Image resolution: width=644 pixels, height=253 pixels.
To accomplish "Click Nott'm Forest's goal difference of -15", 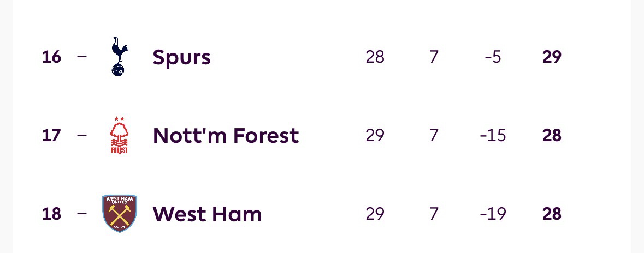I will [x=493, y=135].
